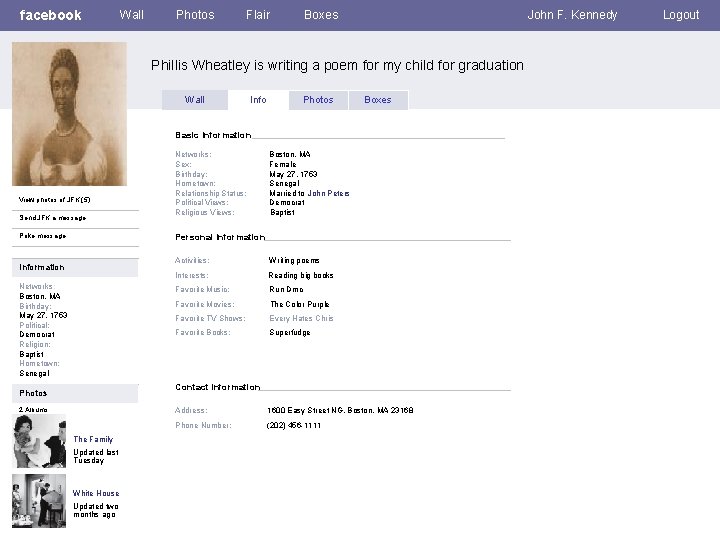This screenshot has width=720, height=540.
Task: Click the Boston, MA network in Basic Information
Action: (290, 154)
